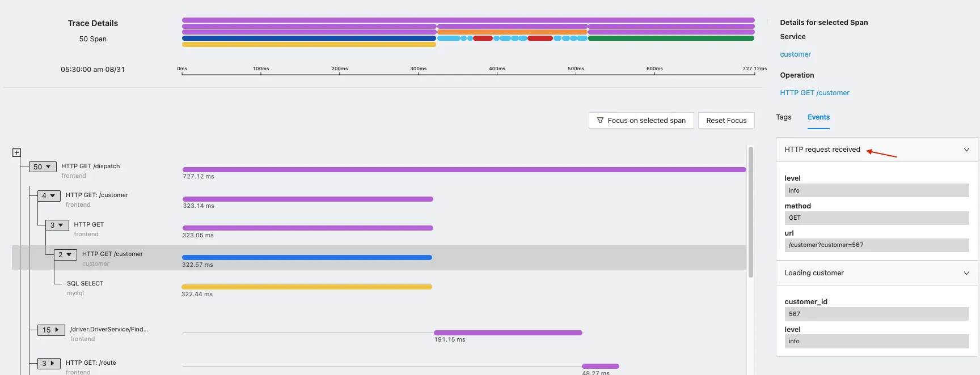Viewport: 980px width, 375px height.
Task: Click the 323.05 ms HTTP GET span bar
Action: 308,228
